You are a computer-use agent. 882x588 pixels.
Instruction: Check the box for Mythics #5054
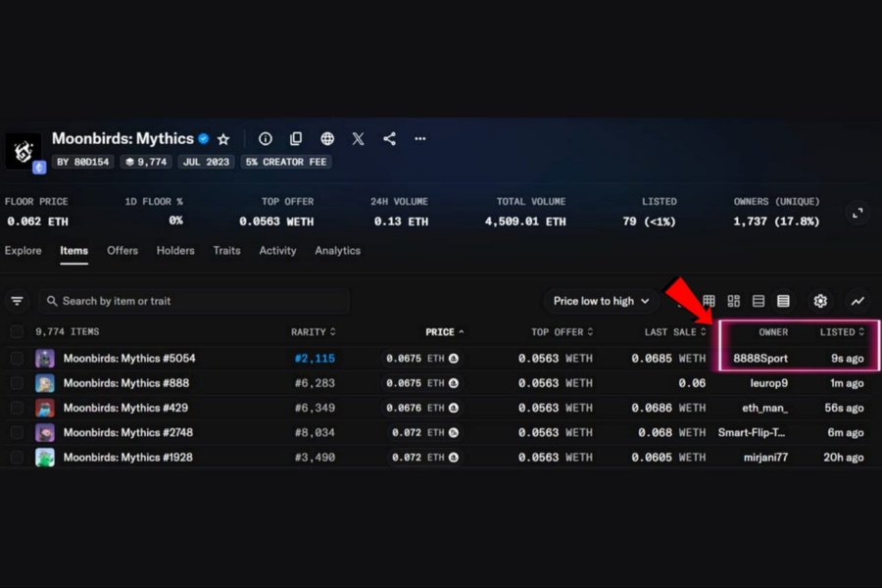pos(17,359)
